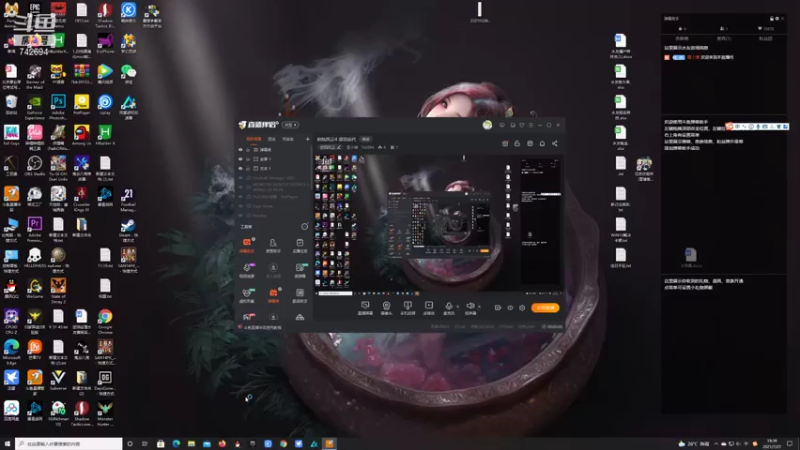Toggle visibility eye of Football Manager 2021 source
This screenshot has height=450, width=800.
point(241,178)
